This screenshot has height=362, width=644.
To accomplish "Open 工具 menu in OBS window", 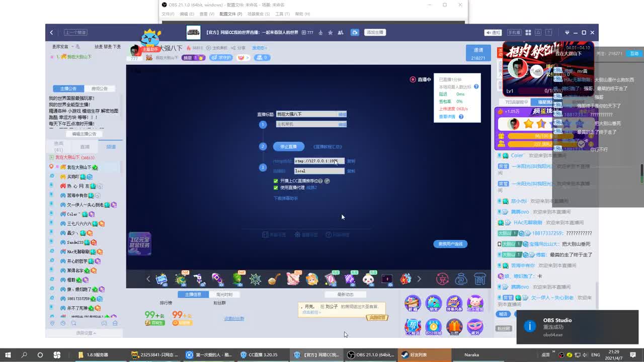I will pyautogui.click(x=282, y=14).
